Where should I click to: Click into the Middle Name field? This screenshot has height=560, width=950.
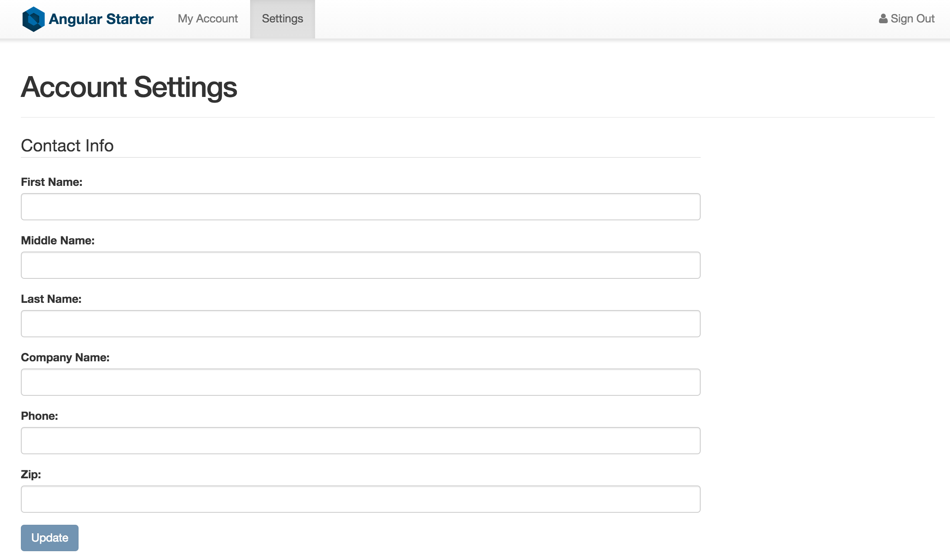coord(360,265)
